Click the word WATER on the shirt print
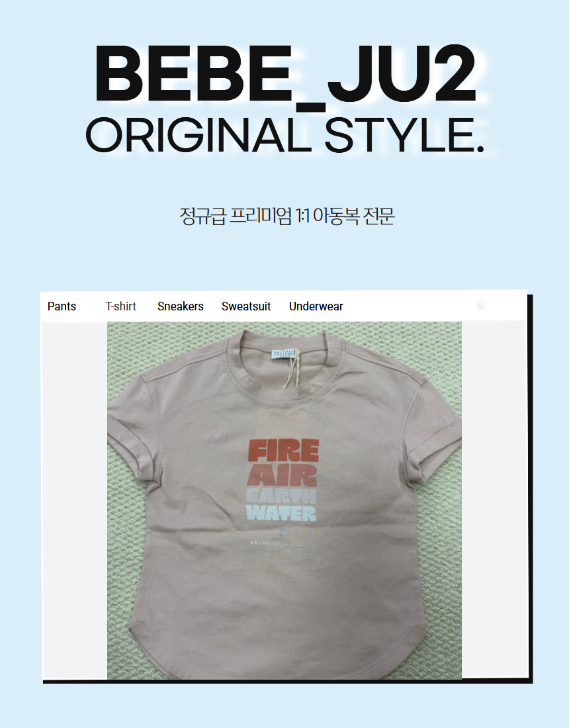This screenshot has height=728, width=569. (x=281, y=514)
